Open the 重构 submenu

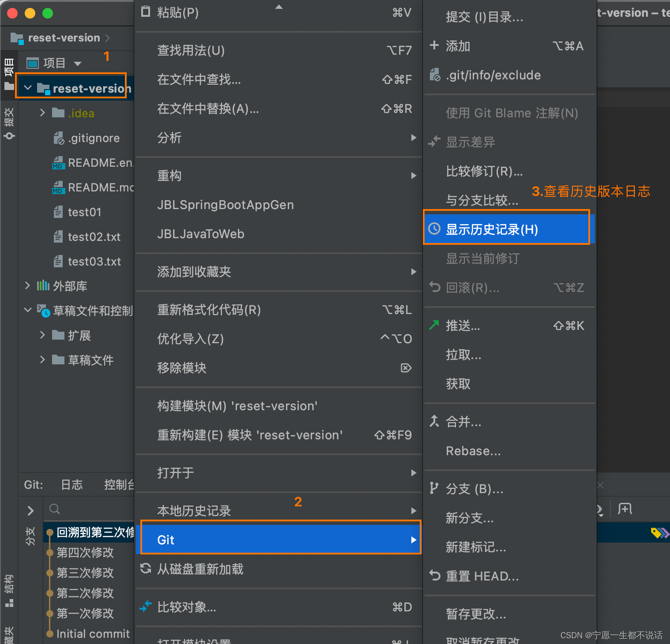[x=279, y=176]
